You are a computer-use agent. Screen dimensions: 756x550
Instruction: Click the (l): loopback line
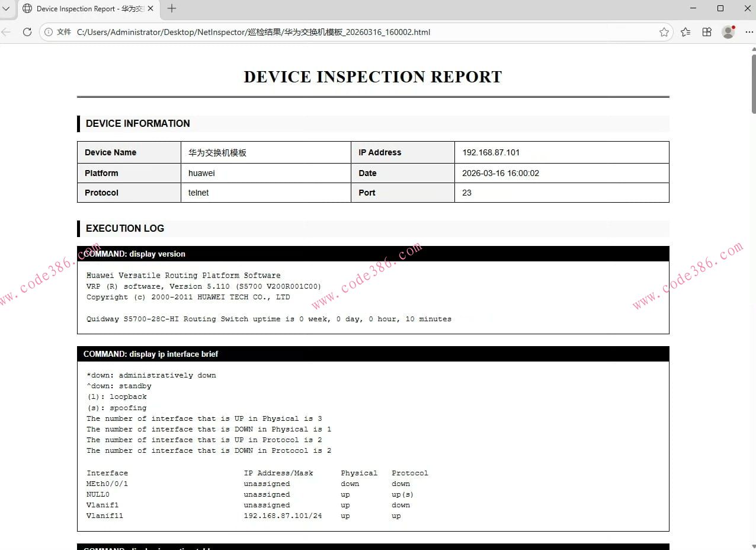point(117,396)
